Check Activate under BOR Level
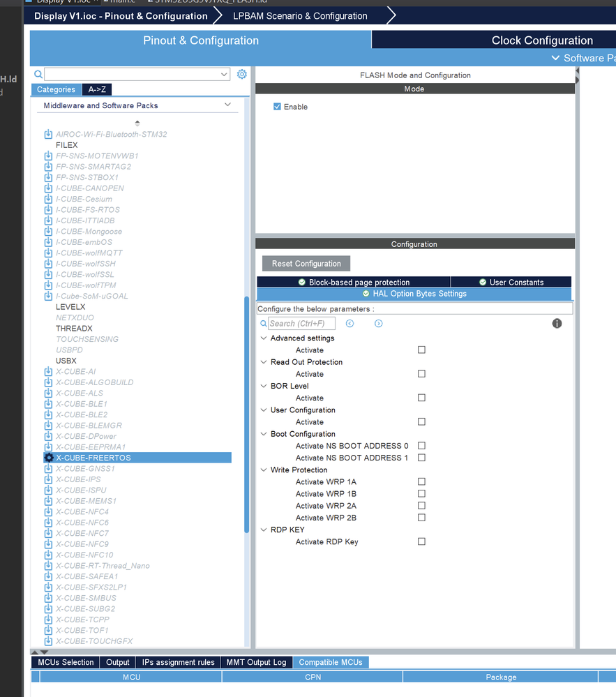This screenshot has height=697, width=616. 421,398
